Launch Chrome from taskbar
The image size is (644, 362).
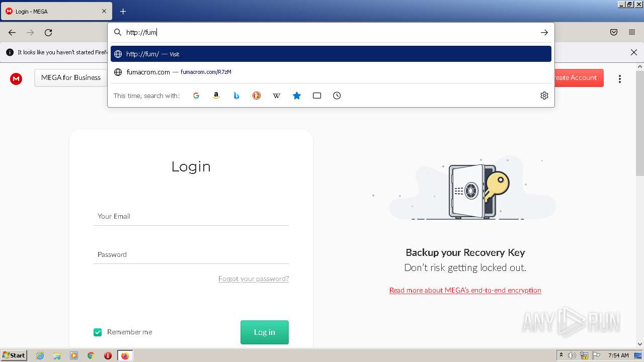point(91,355)
